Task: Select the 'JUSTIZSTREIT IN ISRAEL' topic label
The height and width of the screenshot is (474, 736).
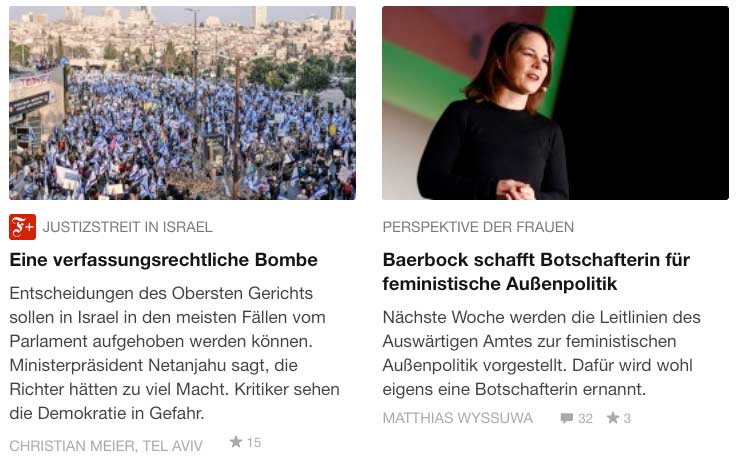Action: click(128, 227)
